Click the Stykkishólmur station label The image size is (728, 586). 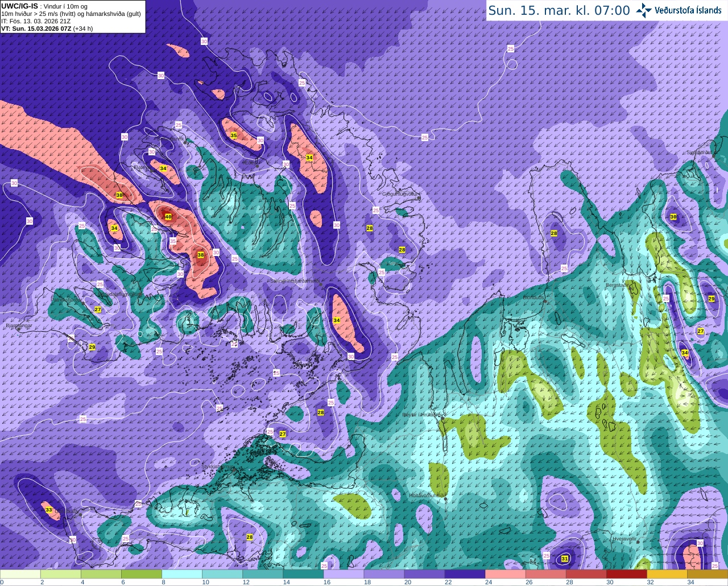tap(218, 467)
